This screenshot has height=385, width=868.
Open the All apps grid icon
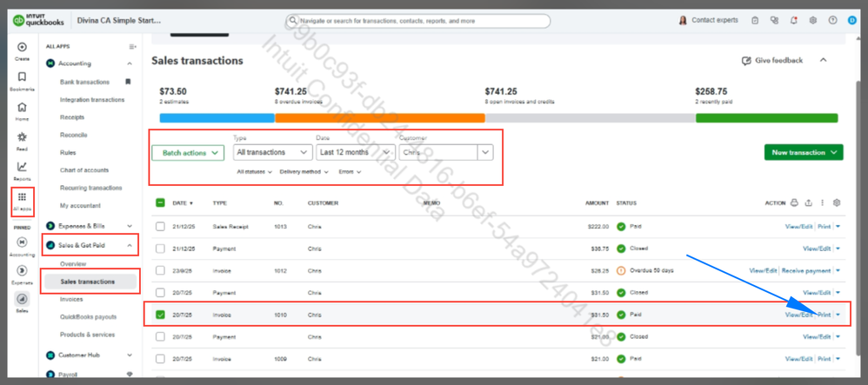(x=22, y=197)
